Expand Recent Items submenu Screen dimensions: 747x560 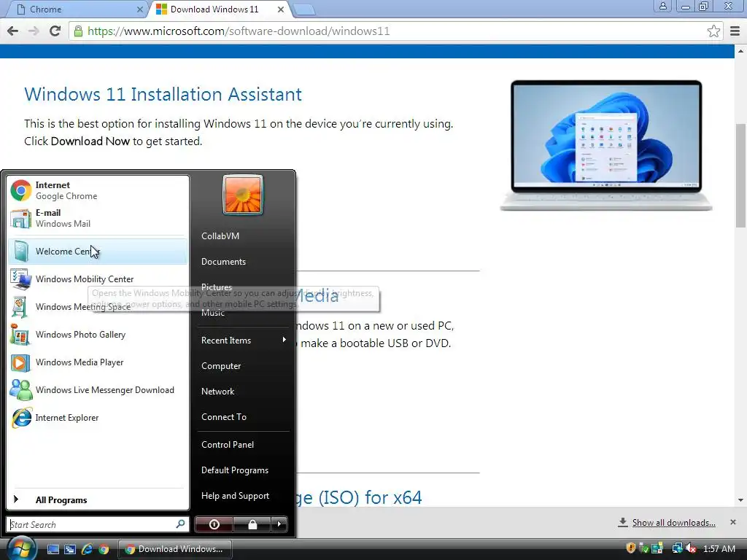[x=243, y=340]
